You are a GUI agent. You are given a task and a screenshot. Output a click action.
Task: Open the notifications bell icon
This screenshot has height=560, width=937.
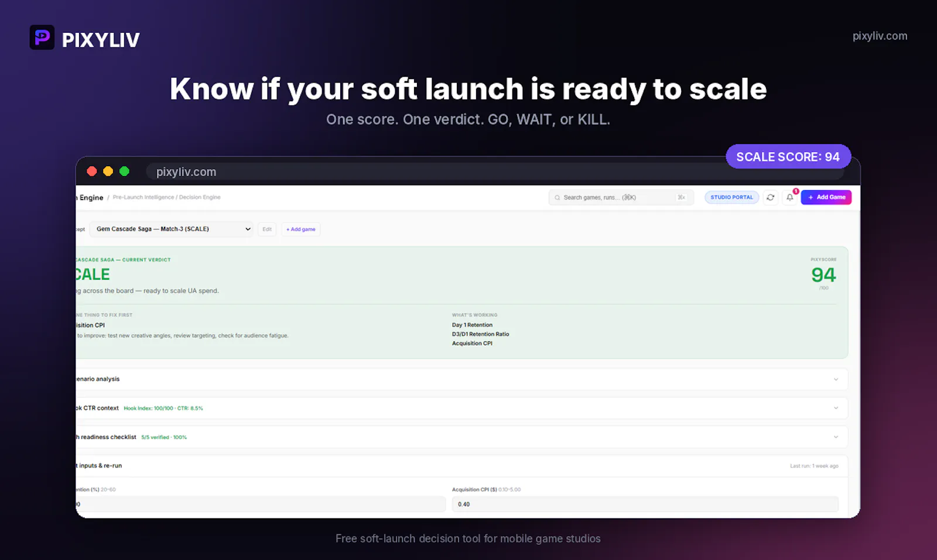click(x=790, y=197)
